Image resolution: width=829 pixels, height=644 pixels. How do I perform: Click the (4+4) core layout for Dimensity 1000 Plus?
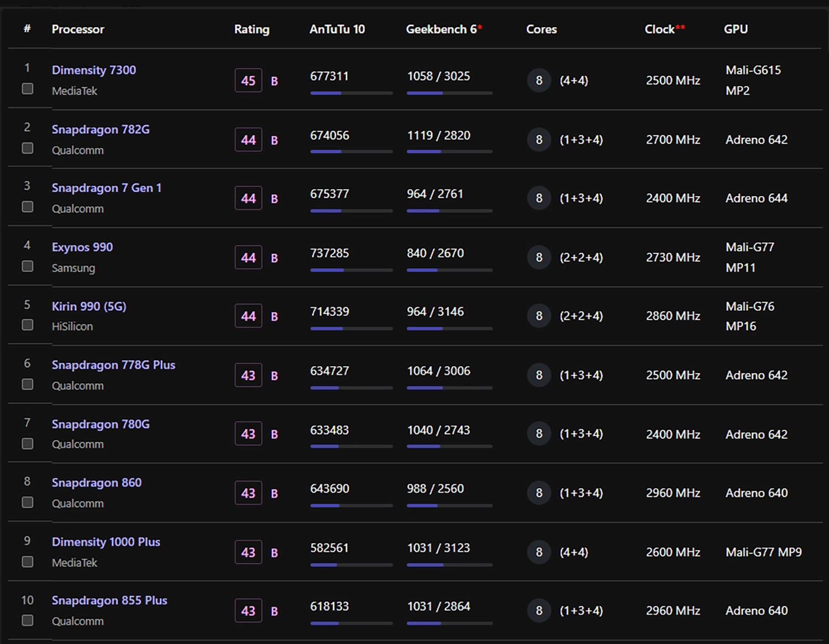click(x=574, y=552)
